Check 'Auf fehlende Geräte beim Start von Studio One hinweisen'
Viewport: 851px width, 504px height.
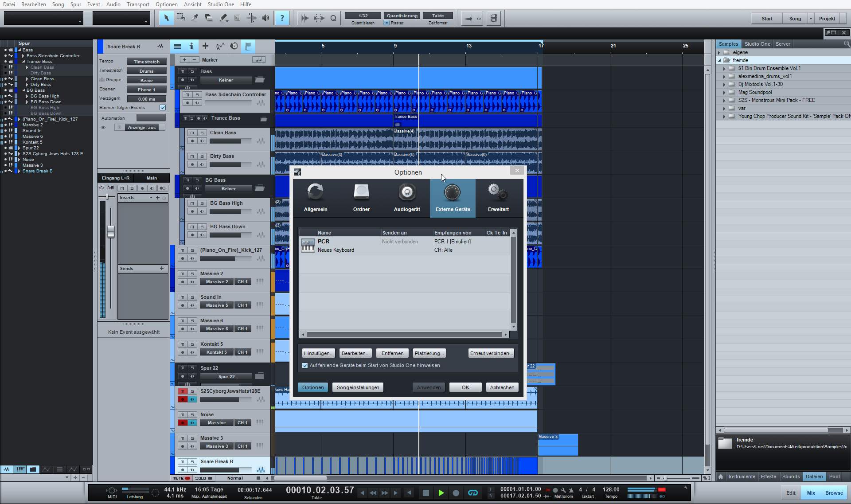[x=305, y=365]
